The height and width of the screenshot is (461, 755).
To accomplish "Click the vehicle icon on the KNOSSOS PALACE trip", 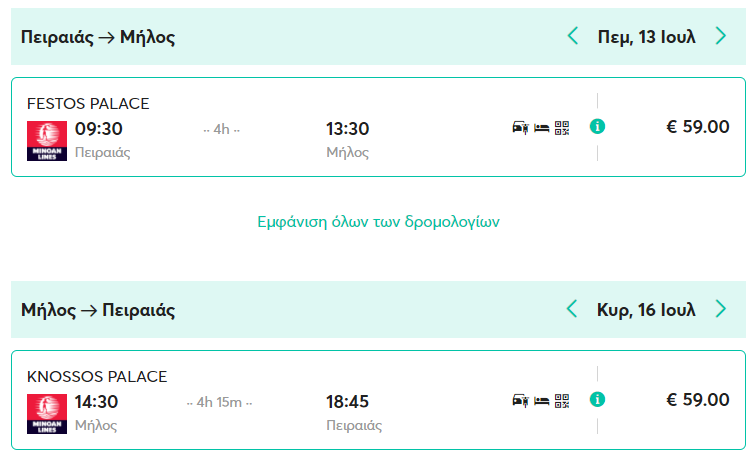I will tap(520, 400).
